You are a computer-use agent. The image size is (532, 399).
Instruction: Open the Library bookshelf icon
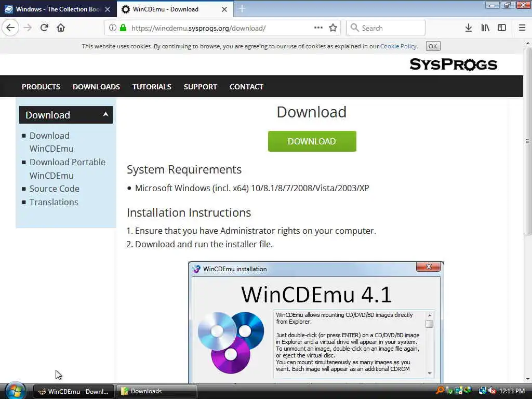(485, 28)
